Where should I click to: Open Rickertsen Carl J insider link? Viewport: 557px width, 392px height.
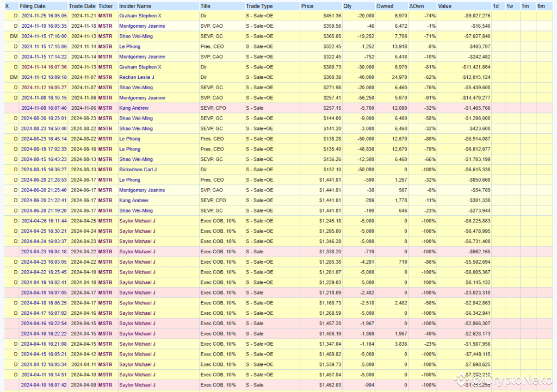coord(138,170)
